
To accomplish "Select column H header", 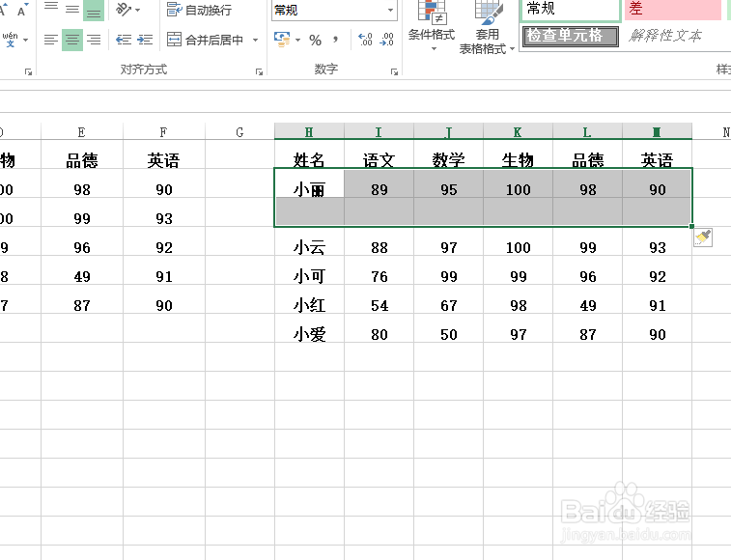I will pos(309,132).
